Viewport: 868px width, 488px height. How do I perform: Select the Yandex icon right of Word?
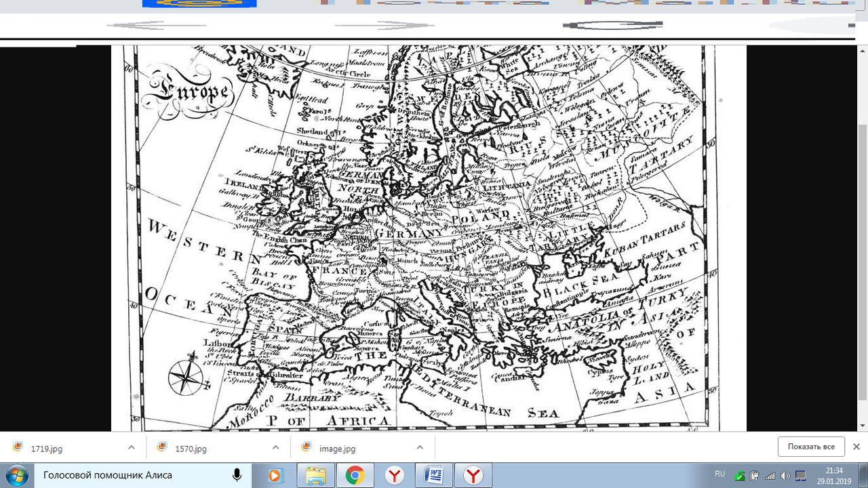tap(473, 476)
